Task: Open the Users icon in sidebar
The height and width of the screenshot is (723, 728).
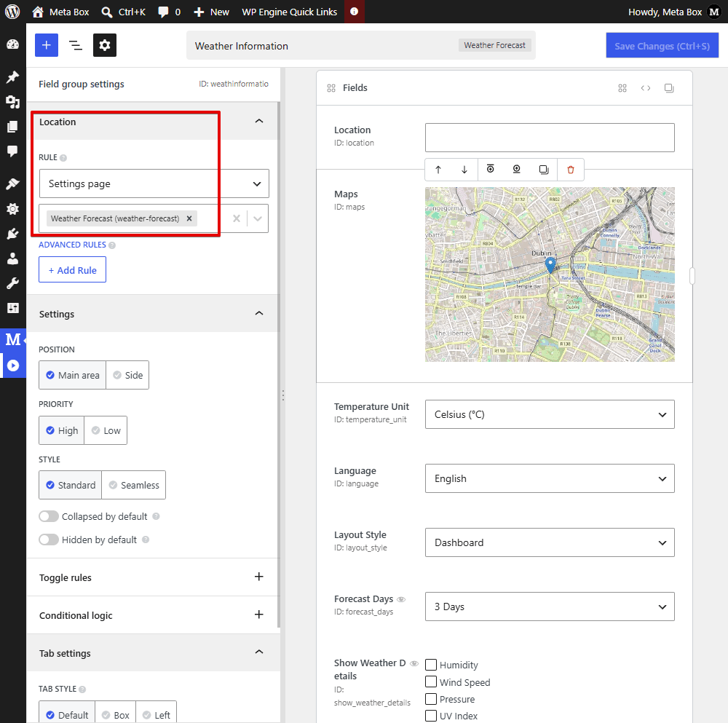Action: (x=13, y=258)
